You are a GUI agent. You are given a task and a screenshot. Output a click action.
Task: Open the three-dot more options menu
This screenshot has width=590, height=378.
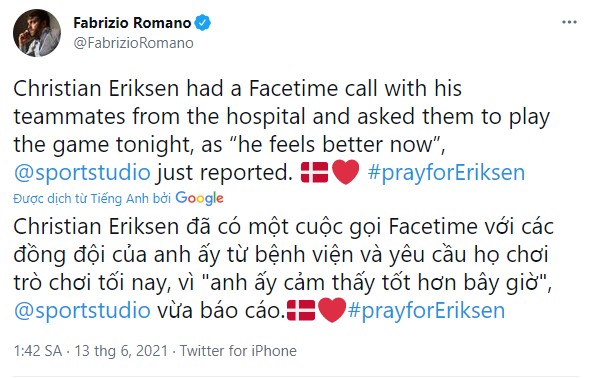tap(569, 22)
